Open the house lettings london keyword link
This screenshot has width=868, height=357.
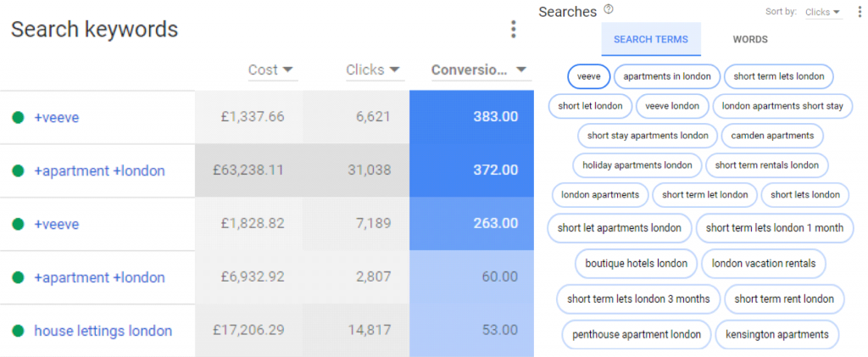pyautogui.click(x=103, y=331)
